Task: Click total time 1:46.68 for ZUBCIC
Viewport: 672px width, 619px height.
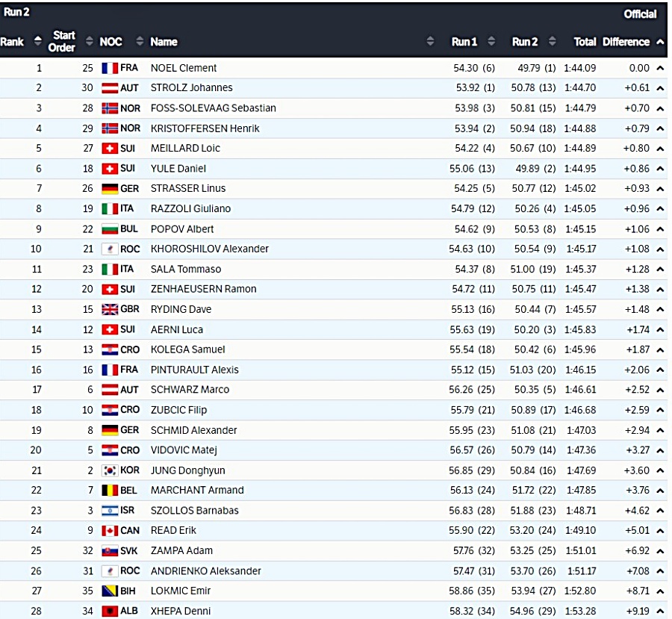Action: tap(580, 410)
